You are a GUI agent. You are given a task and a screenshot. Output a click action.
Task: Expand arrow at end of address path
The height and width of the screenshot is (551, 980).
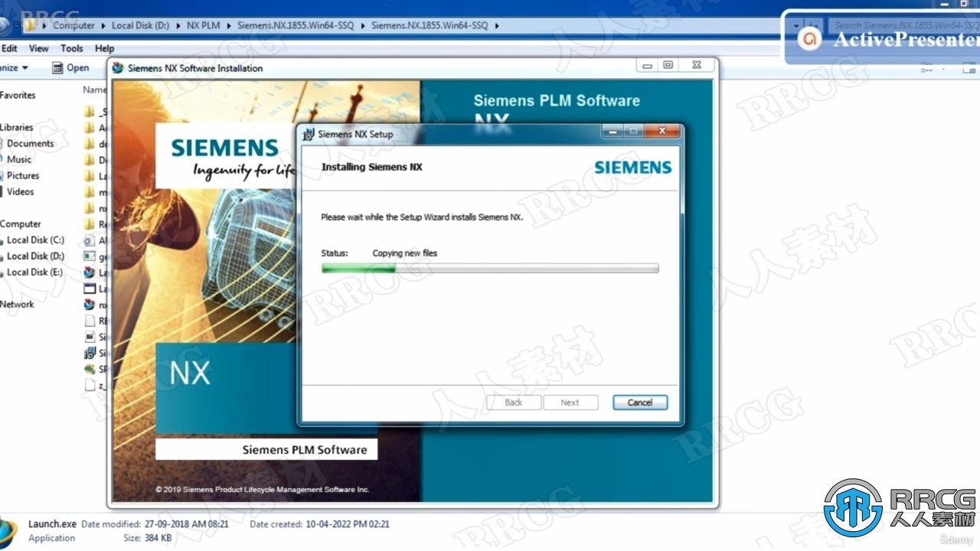(496, 25)
